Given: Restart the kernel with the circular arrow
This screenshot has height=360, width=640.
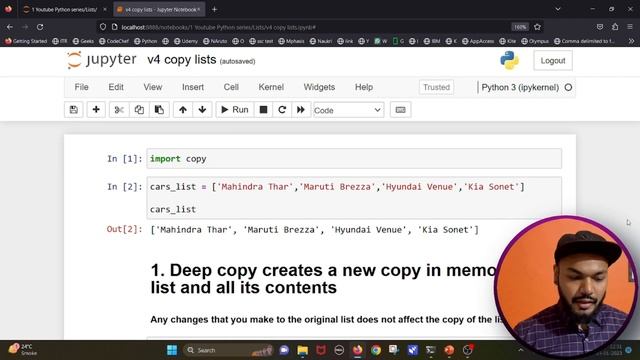Looking at the screenshot, I should (282, 110).
